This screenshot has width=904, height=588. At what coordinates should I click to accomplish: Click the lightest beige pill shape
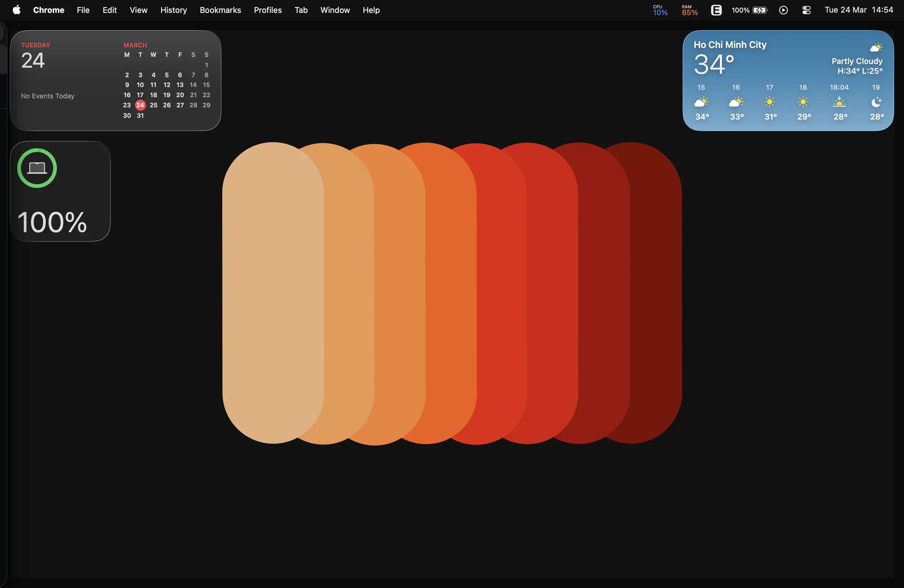273,293
